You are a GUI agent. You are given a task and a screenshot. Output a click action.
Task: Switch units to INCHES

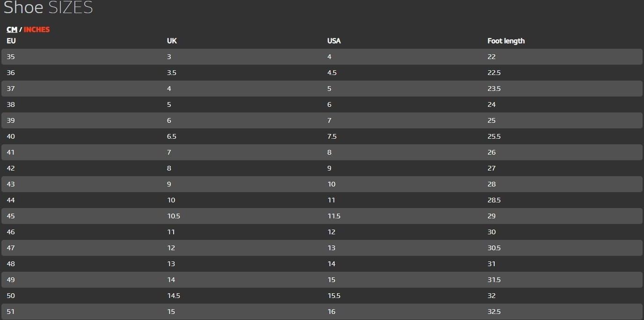coord(37,30)
